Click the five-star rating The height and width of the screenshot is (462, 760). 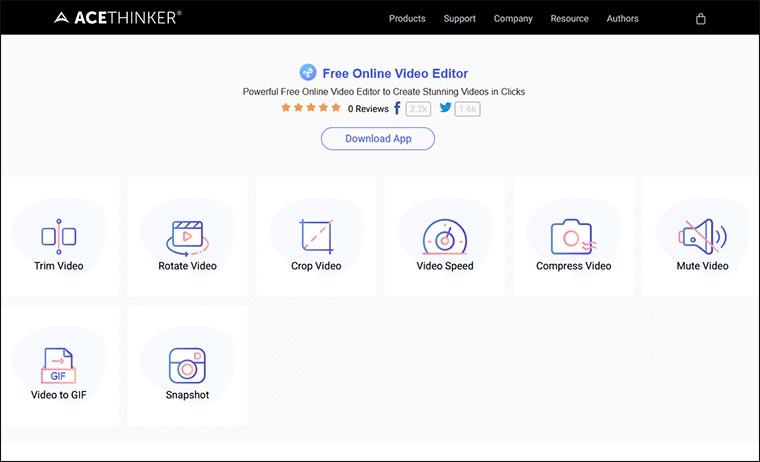point(311,108)
